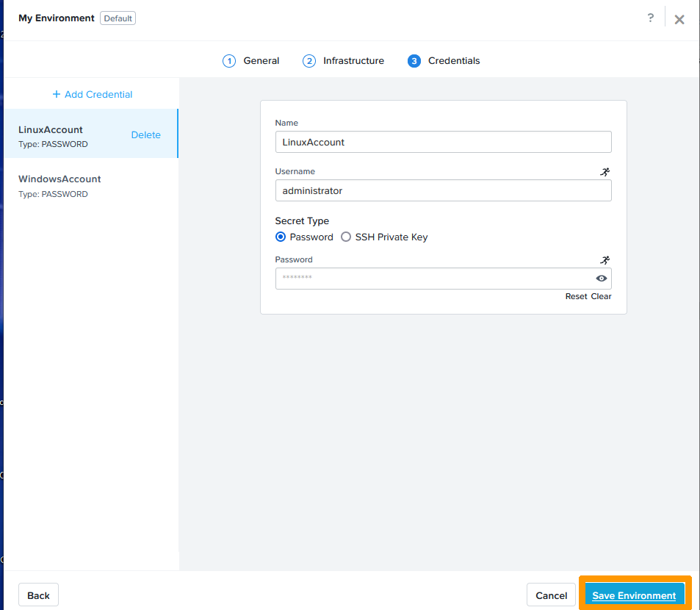Click runtime variable icon beside Password
Screen dimensions: 700x610
pos(605,259)
